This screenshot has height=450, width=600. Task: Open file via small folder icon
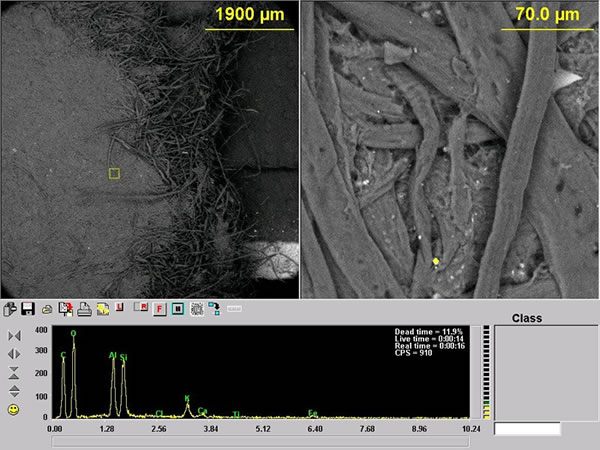[x=47, y=310]
